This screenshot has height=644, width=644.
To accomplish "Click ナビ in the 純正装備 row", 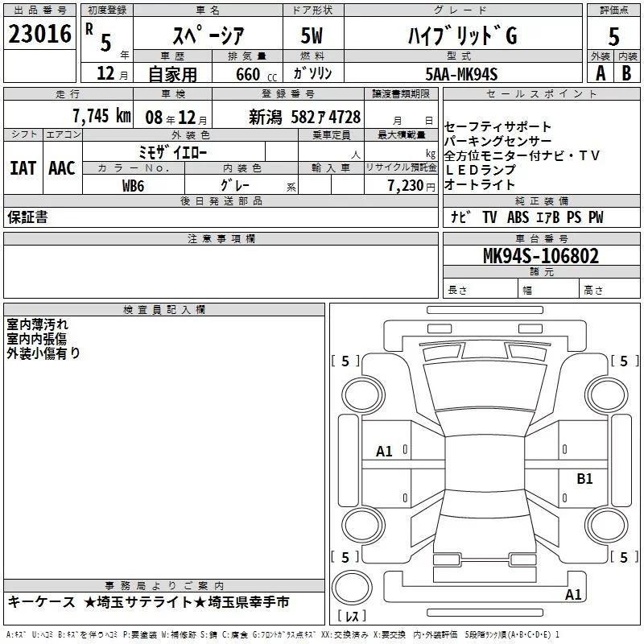I will point(460,217).
